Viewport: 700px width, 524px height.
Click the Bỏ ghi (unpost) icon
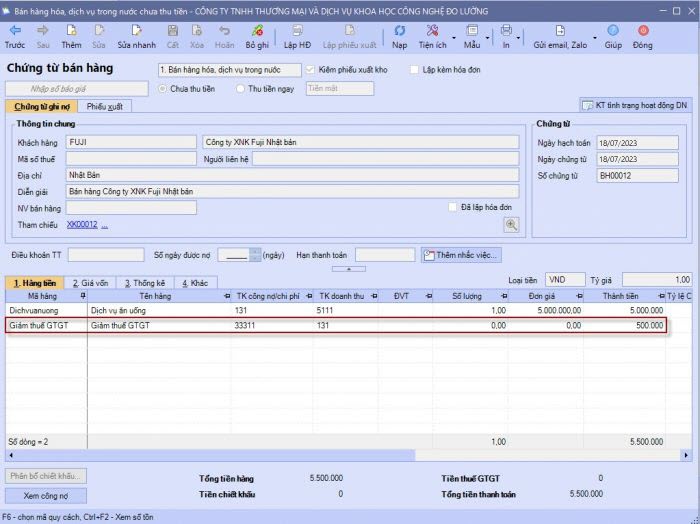pyautogui.click(x=257, y=31)
